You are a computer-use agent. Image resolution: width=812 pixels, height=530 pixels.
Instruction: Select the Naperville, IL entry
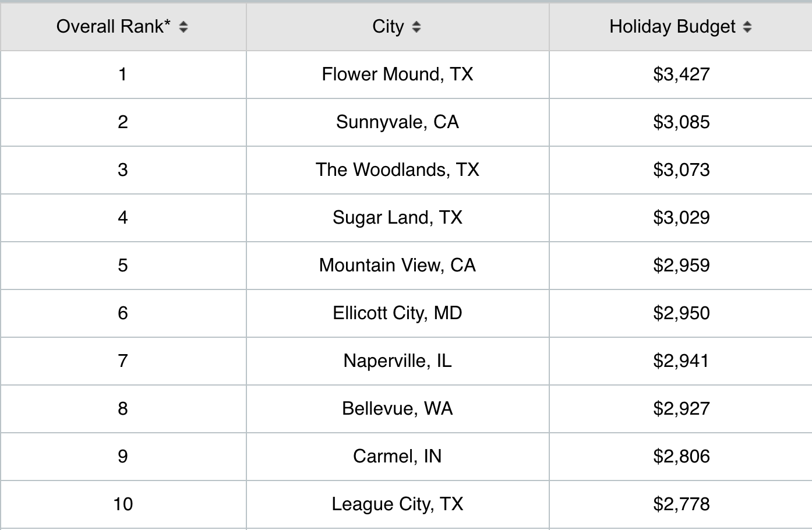[397, 361]
